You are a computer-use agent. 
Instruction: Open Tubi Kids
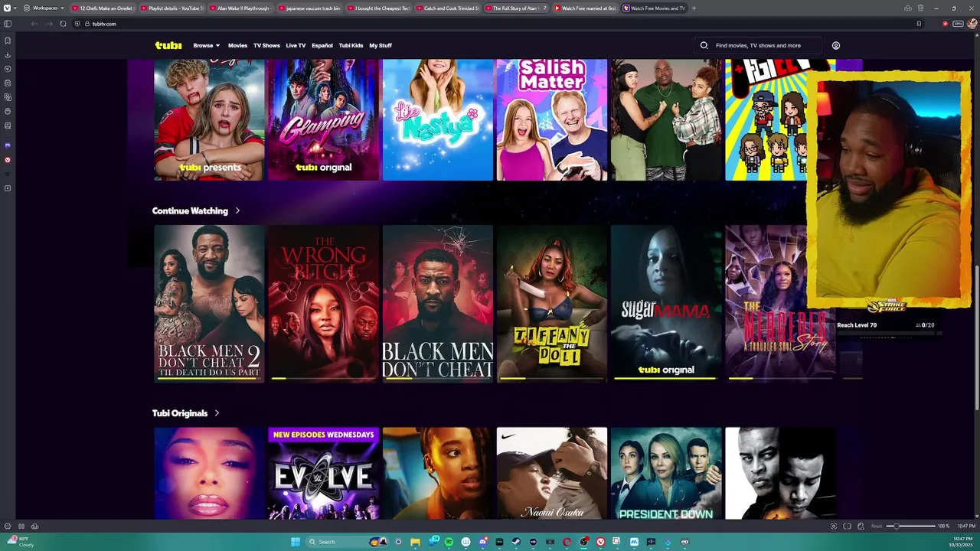click(351, 45)
